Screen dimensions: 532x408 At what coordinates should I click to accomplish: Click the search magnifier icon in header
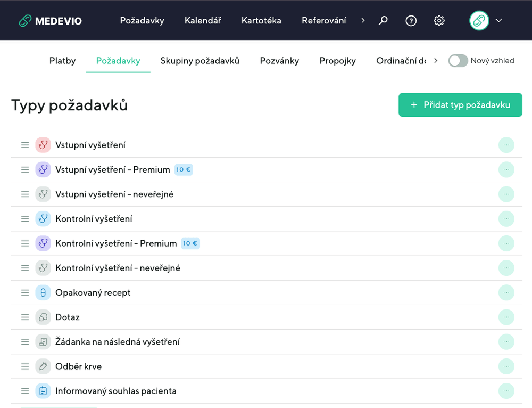point(383,21)
